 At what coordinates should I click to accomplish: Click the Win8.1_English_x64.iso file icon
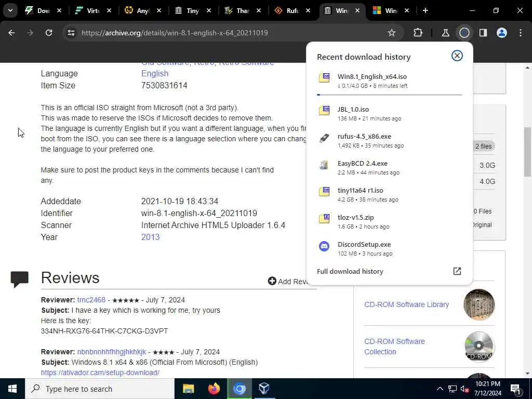(x=324, y=77)
